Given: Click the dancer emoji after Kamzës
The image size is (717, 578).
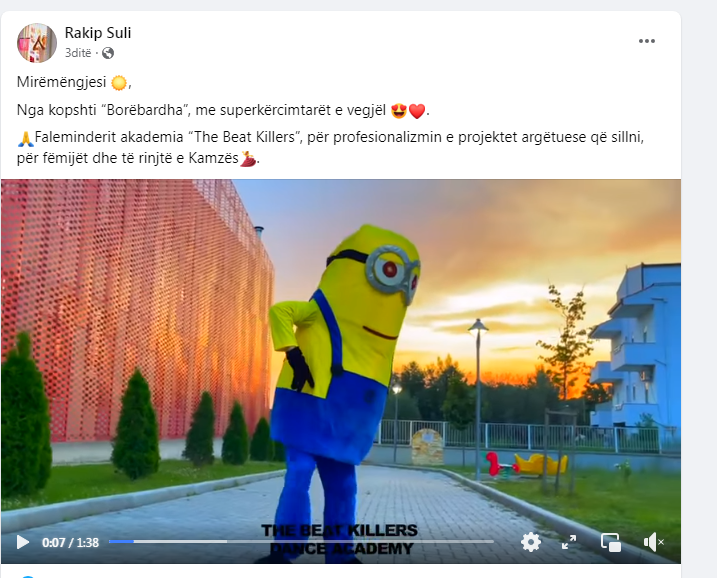Looking at the screenshot, I should [248, 159].
